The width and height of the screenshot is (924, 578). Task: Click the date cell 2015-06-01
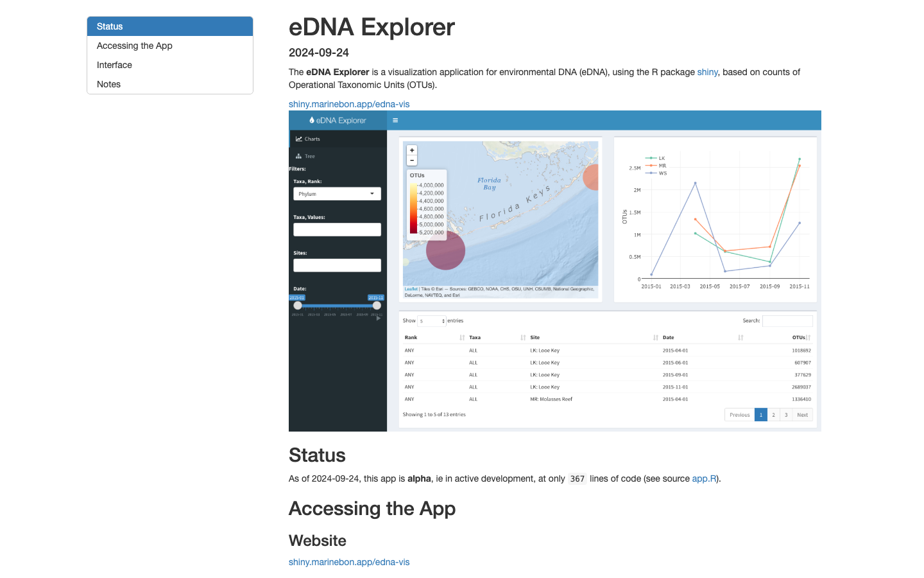coord(675,363)
